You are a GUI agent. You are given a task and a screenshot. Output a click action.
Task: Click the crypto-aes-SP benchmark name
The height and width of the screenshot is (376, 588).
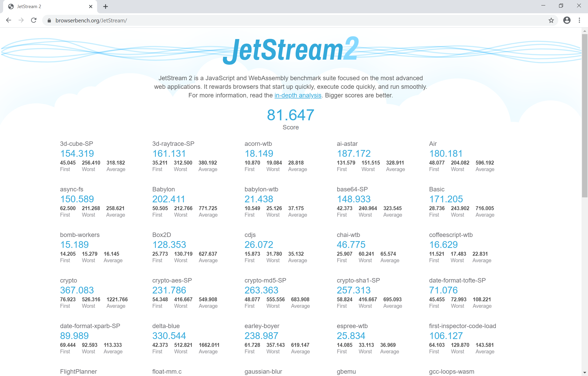point(172,280)
